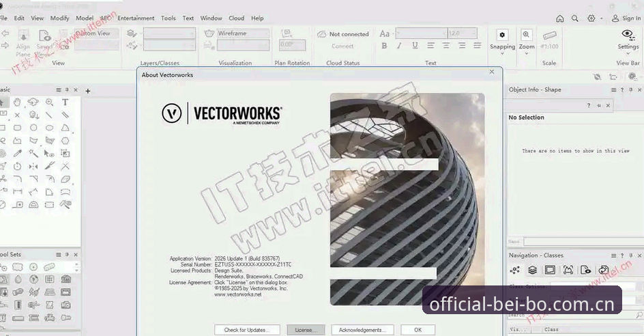Select the Flyover tool

click(x=33, y=102)
